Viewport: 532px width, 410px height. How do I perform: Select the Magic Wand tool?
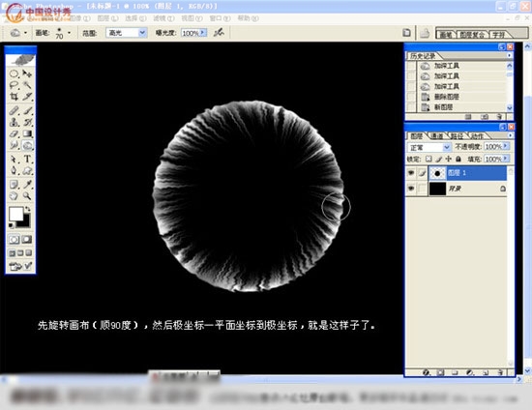[x=27, y=85]
